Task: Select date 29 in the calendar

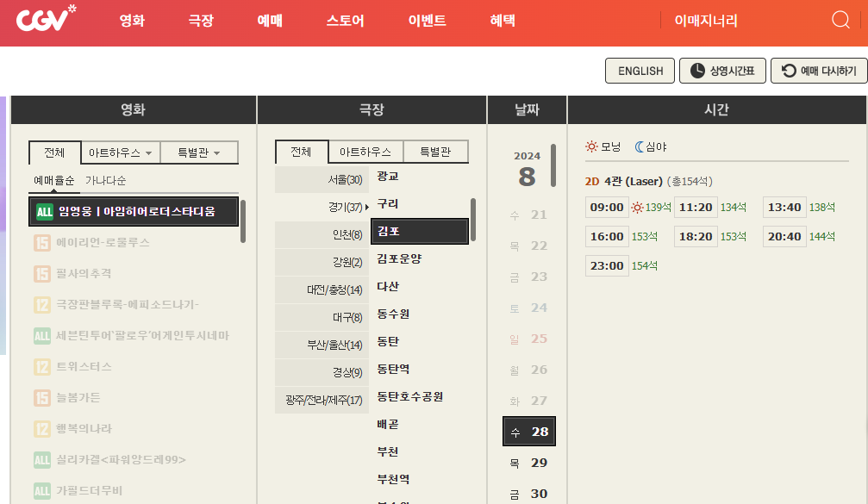Action: (x=528, y=463)
